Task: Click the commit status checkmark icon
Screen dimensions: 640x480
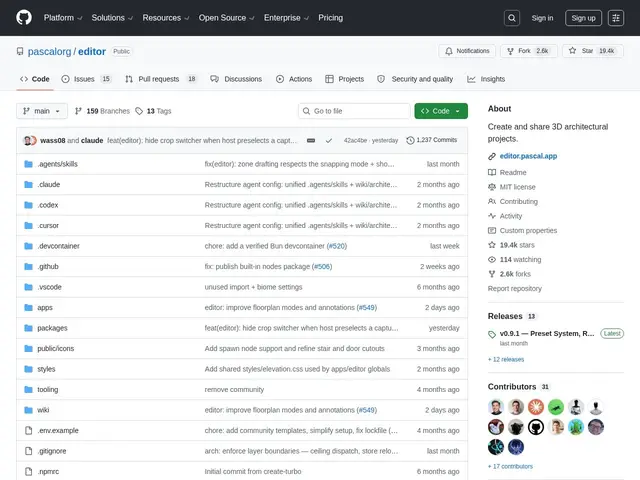Action: coord(329,140)
